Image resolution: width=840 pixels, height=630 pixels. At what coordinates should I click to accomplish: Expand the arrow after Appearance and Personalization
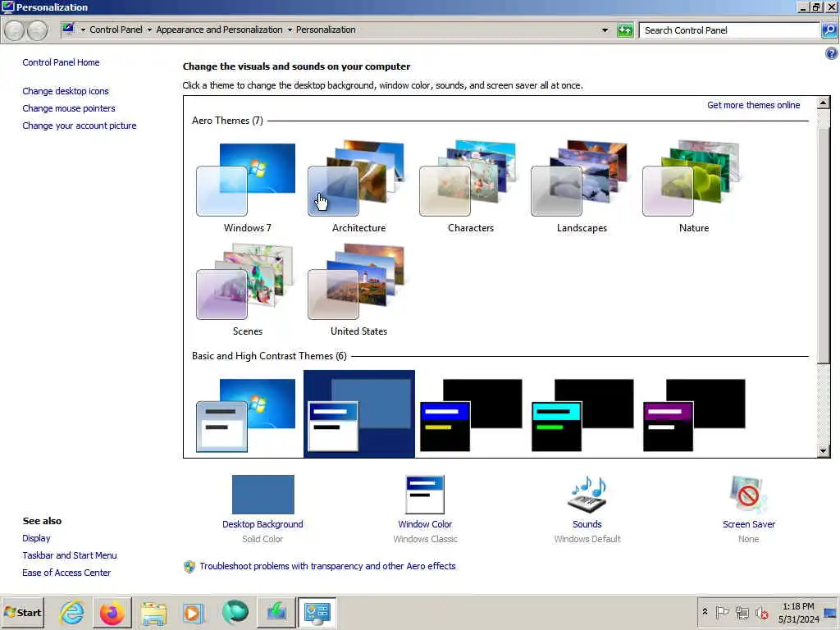tap(290, 30)
